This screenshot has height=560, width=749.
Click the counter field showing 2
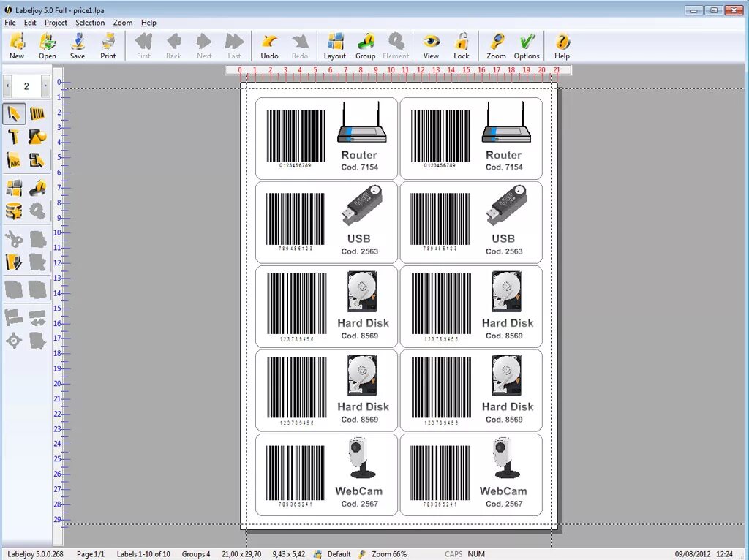click(26, 86)
